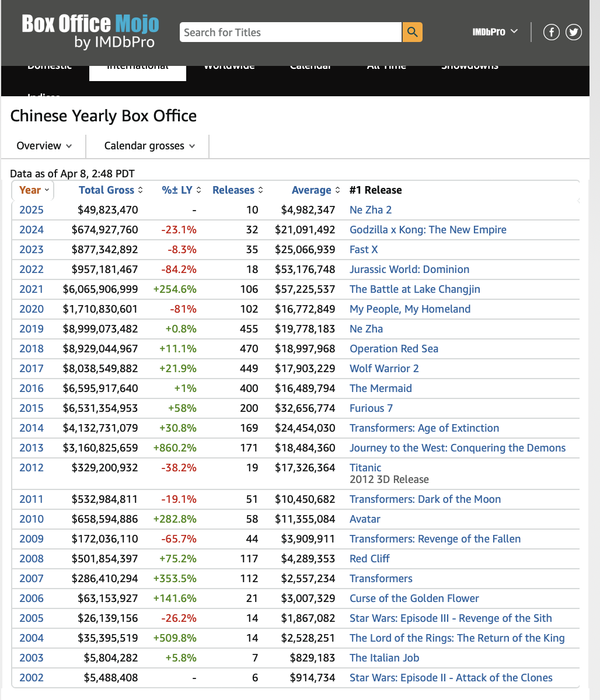The width and height of the screenshot is (600, 700).
Task: Sort by the Releases column header
Action: click(237, 190)
